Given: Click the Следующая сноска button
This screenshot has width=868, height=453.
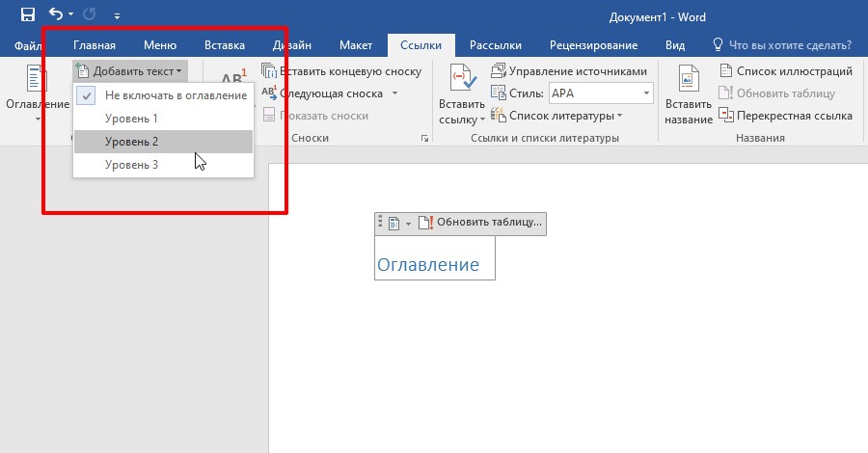Looking at the screenshot, I should 323,93.
